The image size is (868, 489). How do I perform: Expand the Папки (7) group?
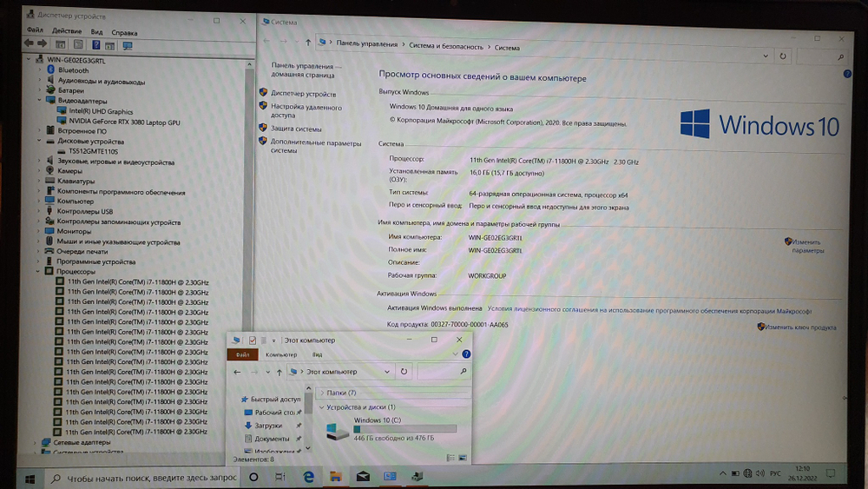click(x=322, y=393)
